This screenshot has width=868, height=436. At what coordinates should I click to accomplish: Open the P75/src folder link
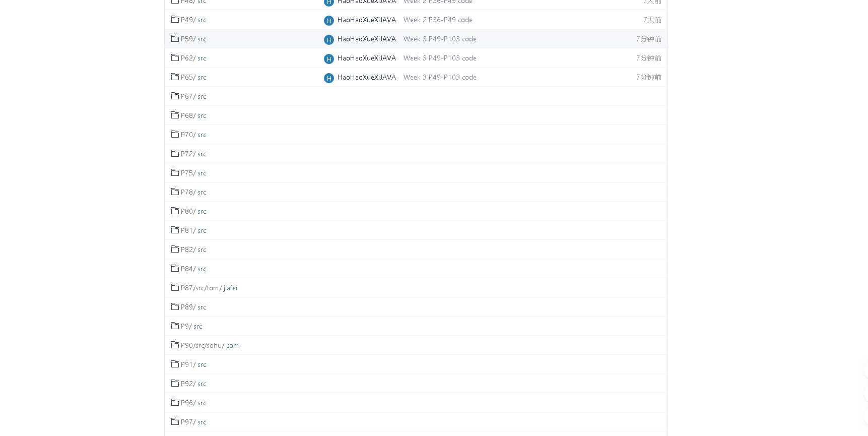193,173
